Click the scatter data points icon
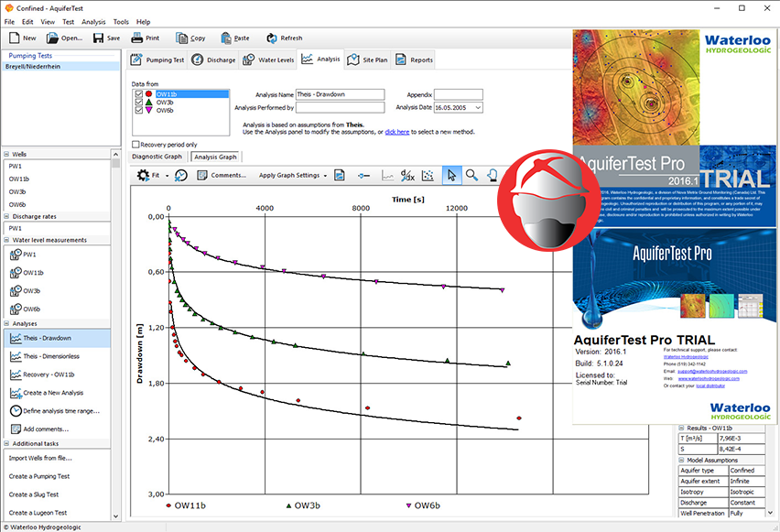 [428, 175]
